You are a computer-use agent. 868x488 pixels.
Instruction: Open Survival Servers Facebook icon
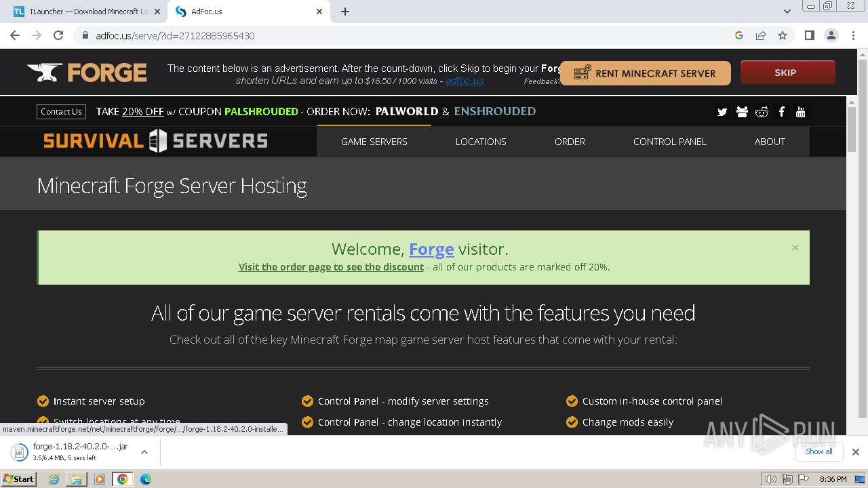(781, 112)
